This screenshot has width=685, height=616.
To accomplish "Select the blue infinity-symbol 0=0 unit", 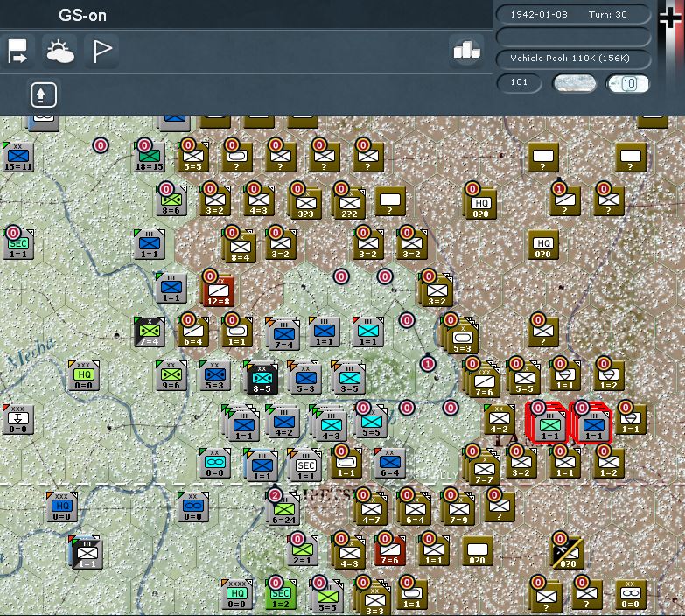I will [x=193, y=507].
